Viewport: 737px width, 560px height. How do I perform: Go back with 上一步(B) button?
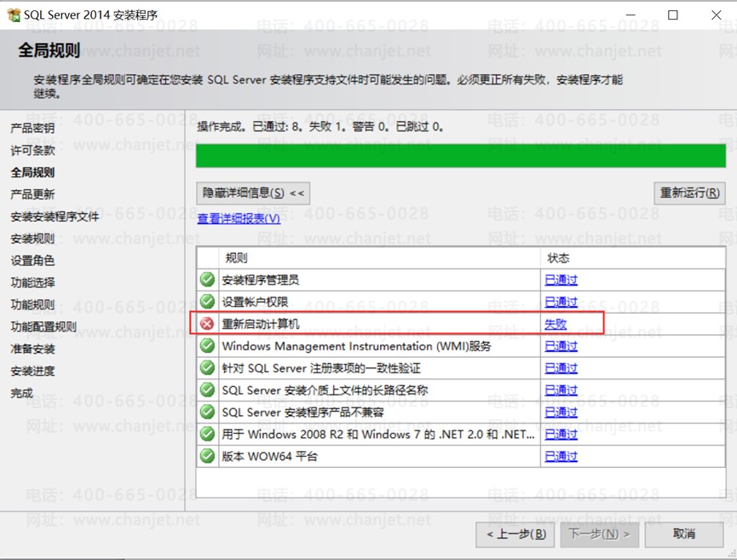515,534
